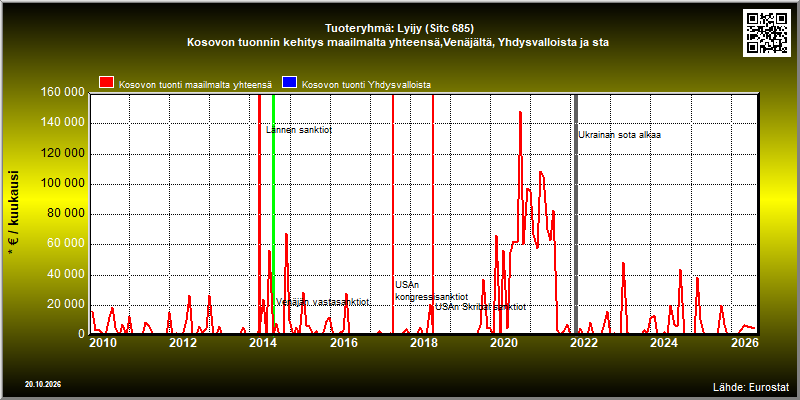Click the 'USAn Skribal sanktiot' annotation

click(480, 307)
